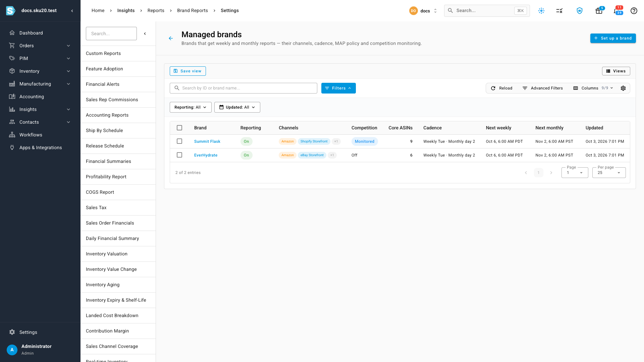Tick the EverHydrate row checkbox

point(179,155)
